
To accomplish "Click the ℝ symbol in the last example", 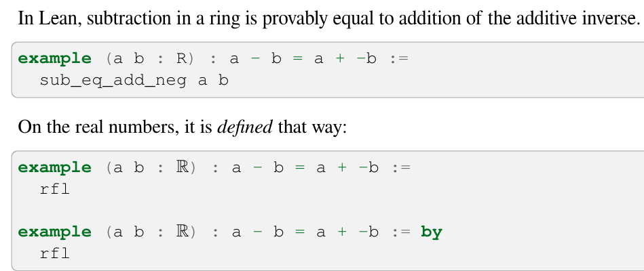I will point(182,232).
